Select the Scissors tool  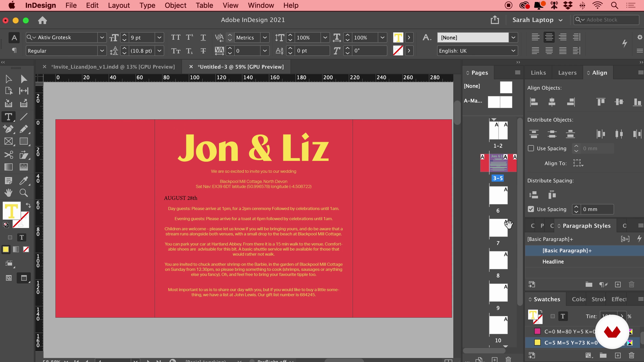[9, 155]
